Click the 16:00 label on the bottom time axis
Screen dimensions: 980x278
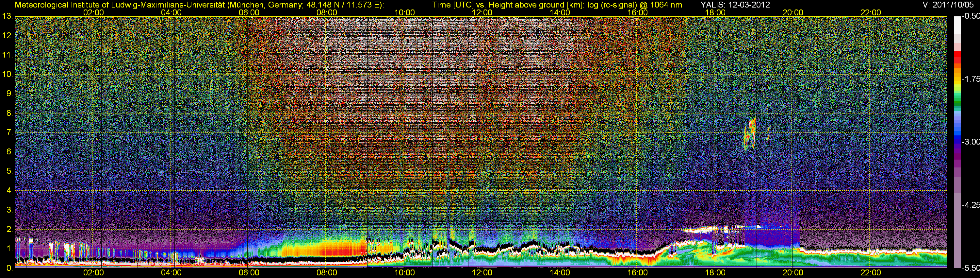[638, 273]
